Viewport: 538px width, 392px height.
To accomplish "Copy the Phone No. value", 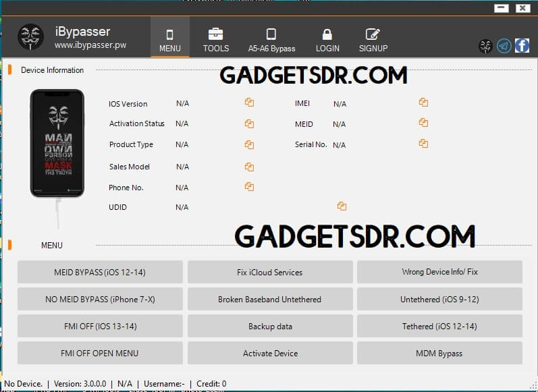I will [249, 187].
